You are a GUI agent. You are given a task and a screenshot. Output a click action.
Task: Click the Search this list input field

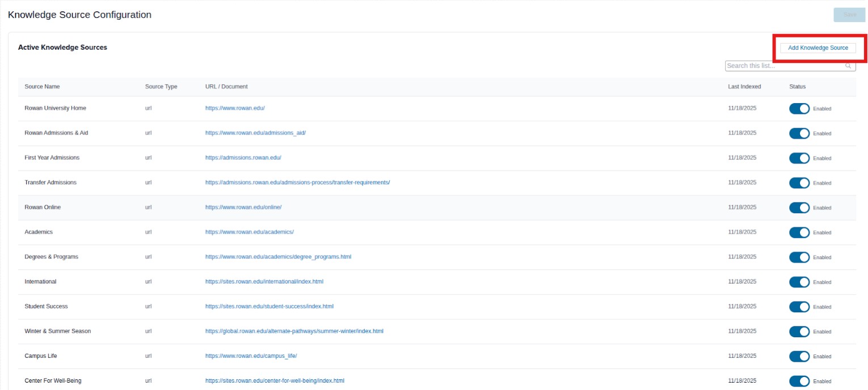tap(783, 66)
